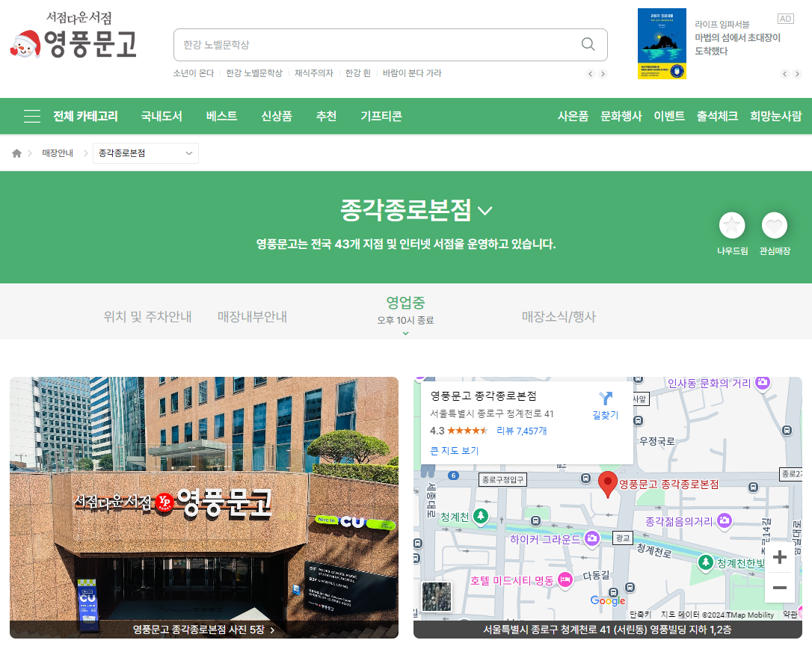View 영풍문고 종각종로본점 사진 5장 gallery

(204, 630)
